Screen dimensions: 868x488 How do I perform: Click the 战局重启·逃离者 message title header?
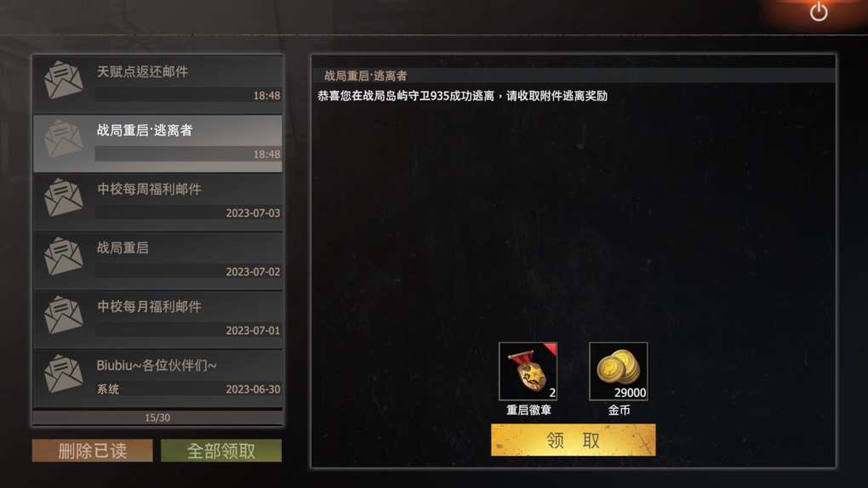tap(365, 76)
